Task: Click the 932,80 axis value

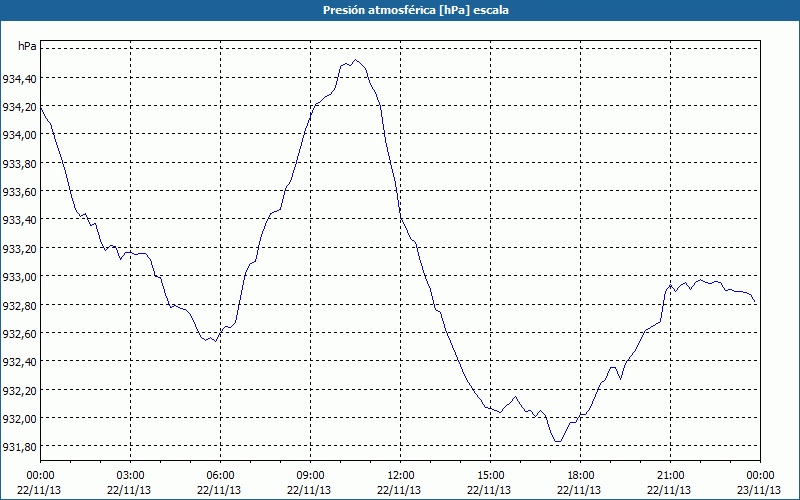Action: click(x=19, y=306)
